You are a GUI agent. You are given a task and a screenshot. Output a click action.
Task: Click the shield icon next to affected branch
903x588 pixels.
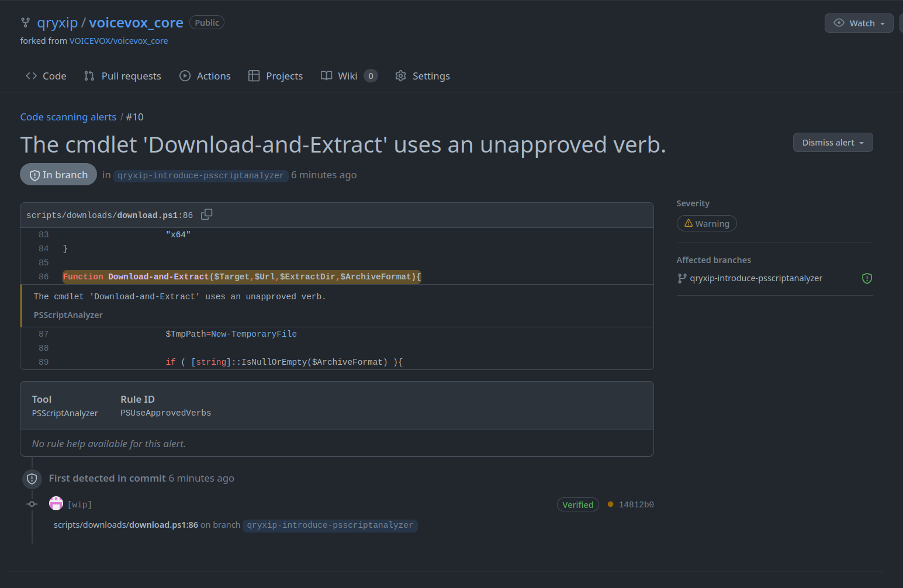coord(867,278)
